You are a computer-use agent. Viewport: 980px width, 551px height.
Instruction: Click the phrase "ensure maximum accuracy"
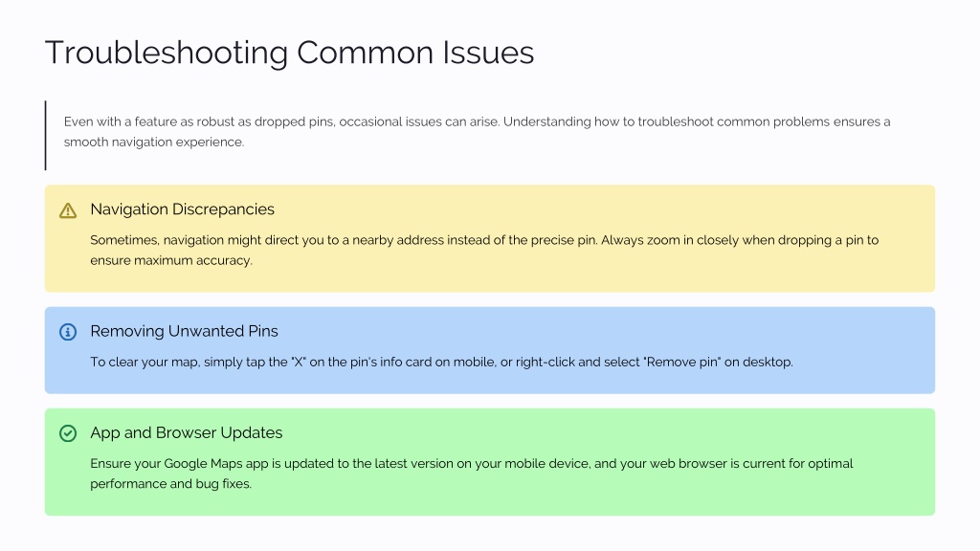[170, 260]
